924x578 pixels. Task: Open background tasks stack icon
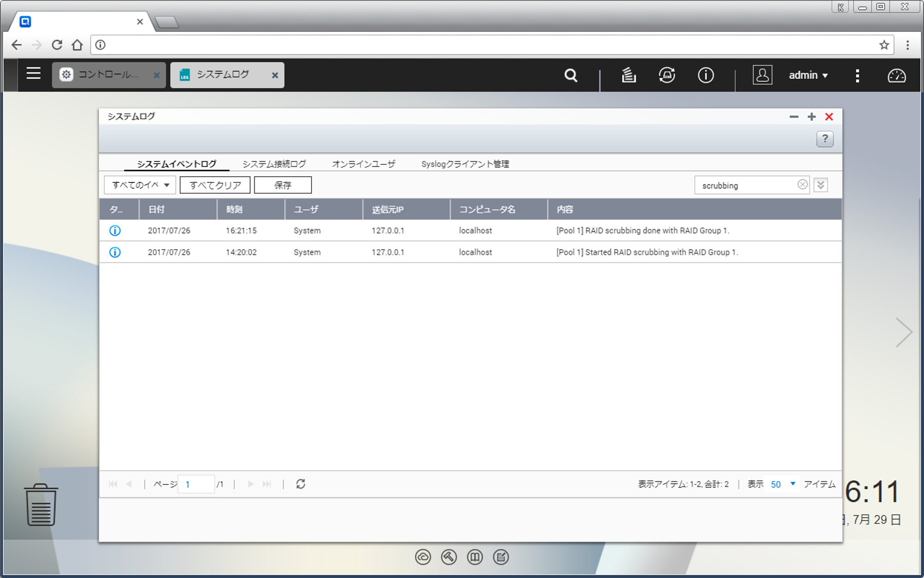628,76
